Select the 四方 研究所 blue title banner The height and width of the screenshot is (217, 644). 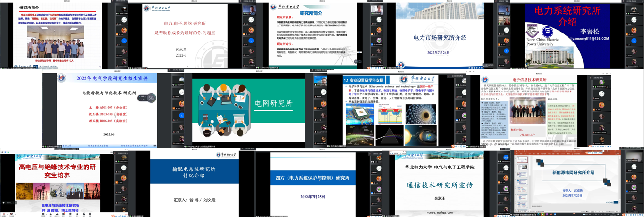pos(312,178)
